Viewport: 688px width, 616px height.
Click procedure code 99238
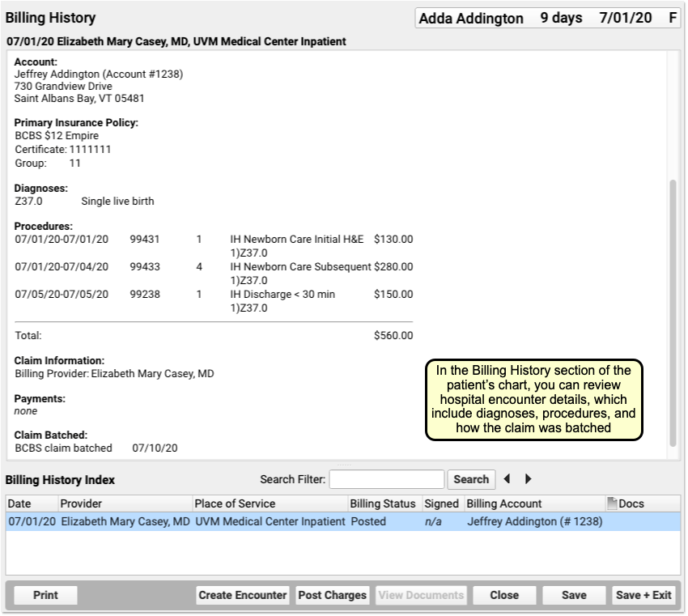(145, 294)
